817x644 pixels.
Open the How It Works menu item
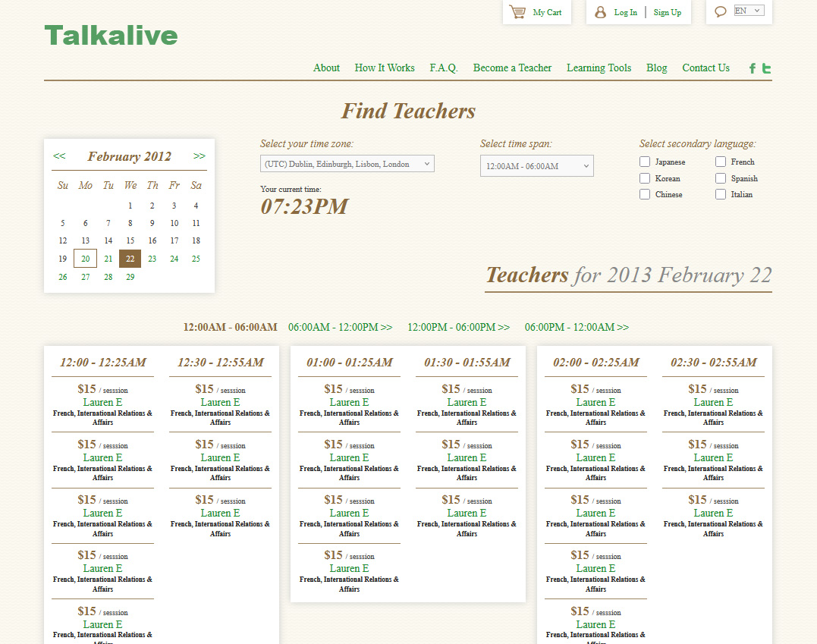pos(385,68)
